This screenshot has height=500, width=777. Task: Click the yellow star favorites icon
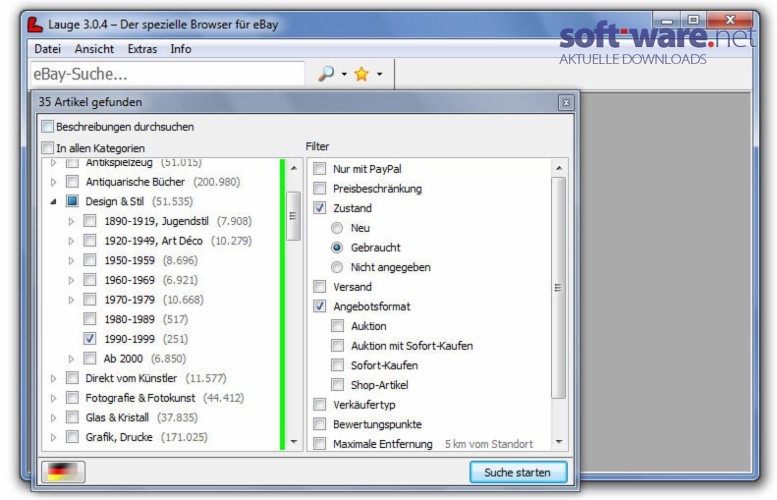362,74
